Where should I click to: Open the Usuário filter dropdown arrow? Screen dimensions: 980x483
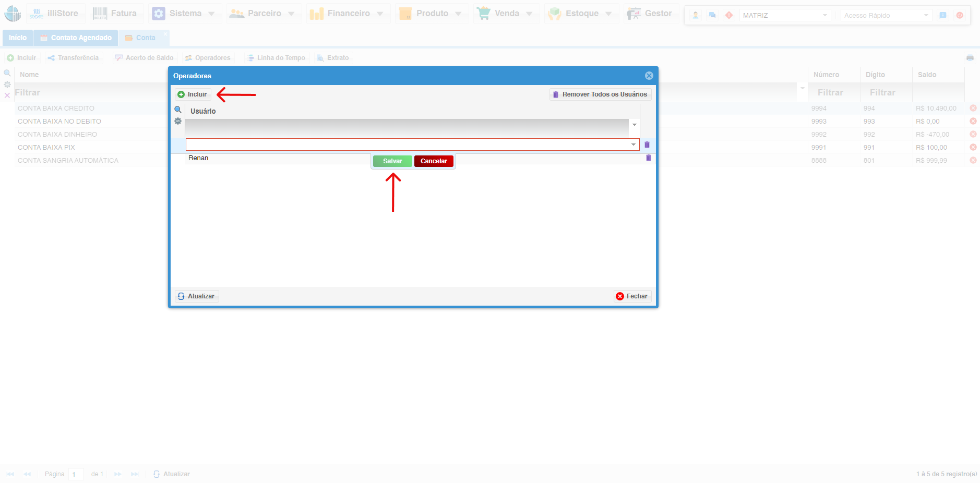(635, 125)
